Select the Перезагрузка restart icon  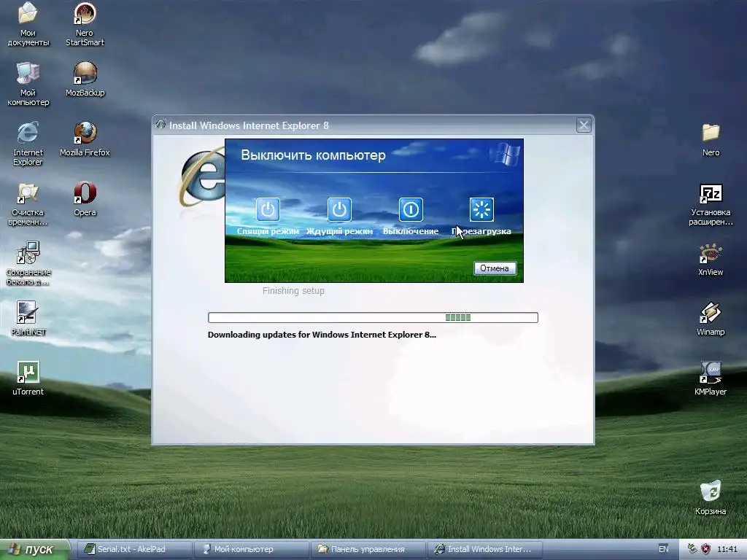481,209
